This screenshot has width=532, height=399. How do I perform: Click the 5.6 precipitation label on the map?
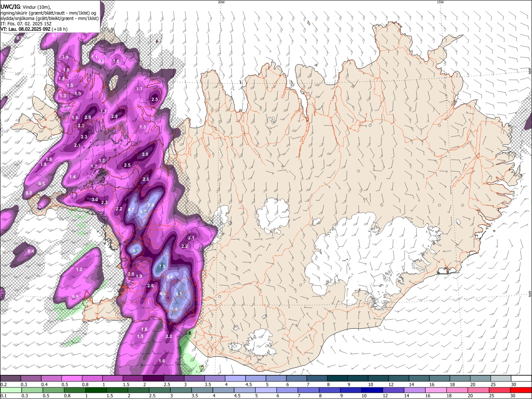(175, 309)
